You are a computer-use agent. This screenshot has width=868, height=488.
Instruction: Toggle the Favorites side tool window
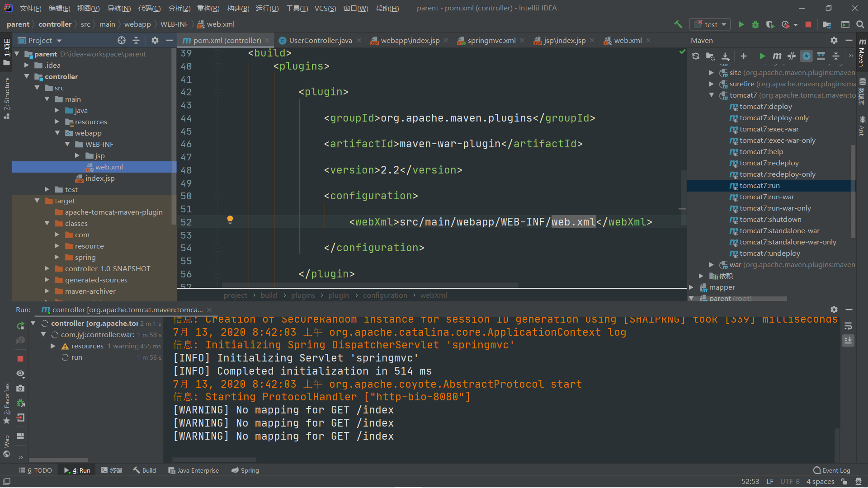pyautogui.click(x=7, y=404)
